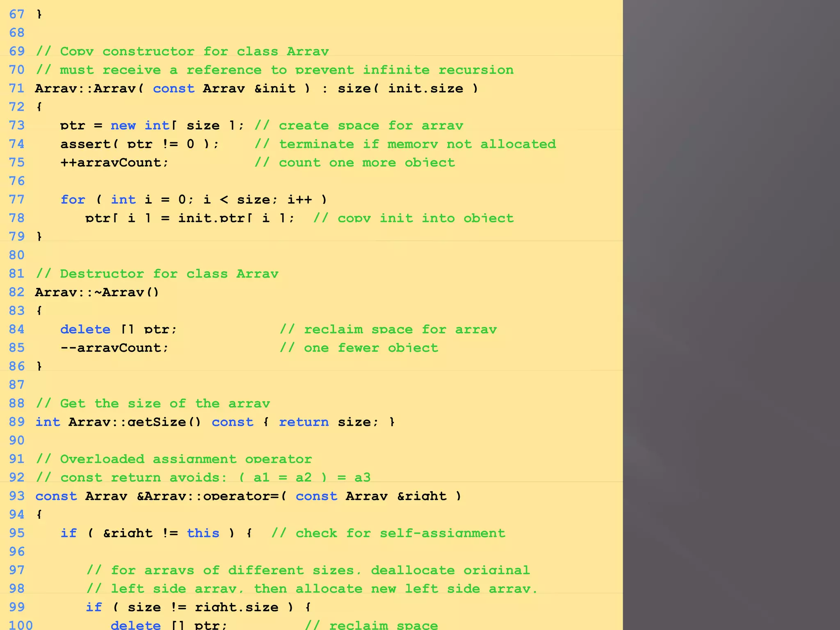Screen dimensions: 840x630
Task: Click the 'copy init into object' comment
Action: coord(413,218)
